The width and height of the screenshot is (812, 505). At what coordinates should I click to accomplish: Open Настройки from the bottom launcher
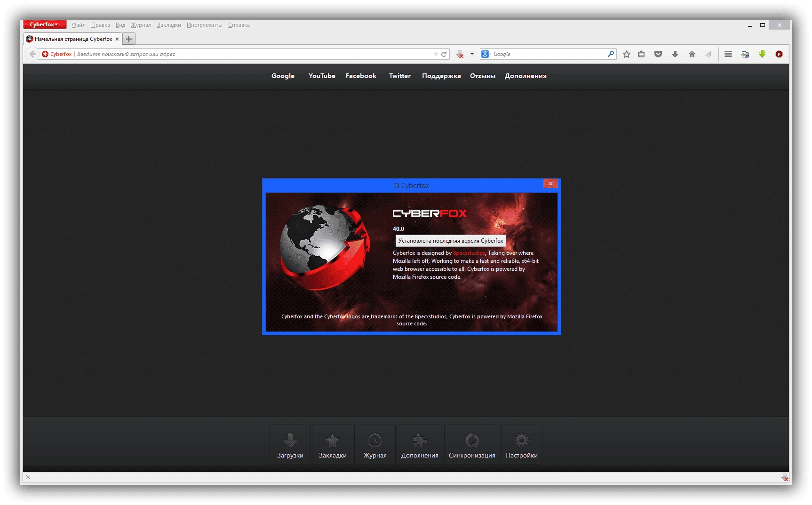point(522,445)
